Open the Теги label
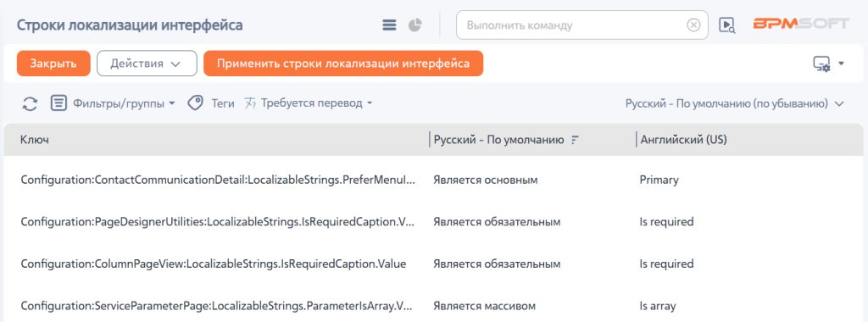This screenshot has width=868, height=322. [x=223, y=103]
